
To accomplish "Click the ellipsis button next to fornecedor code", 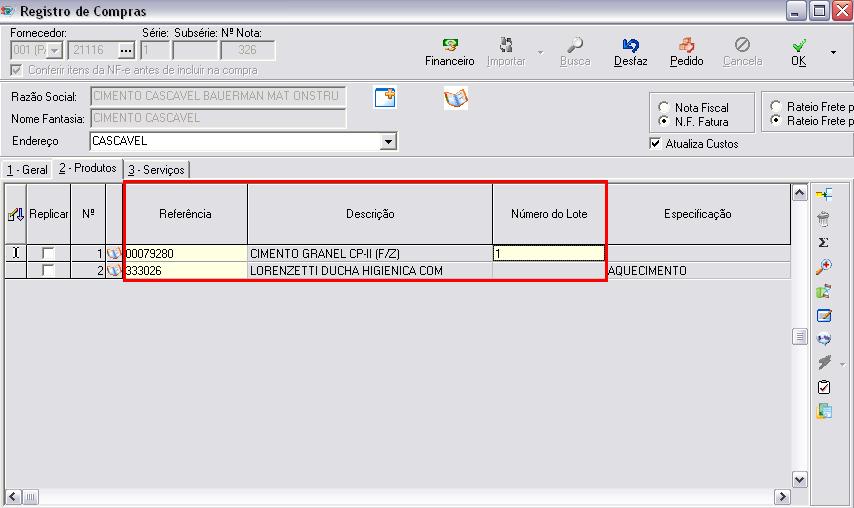I will (x=125, y=50).
